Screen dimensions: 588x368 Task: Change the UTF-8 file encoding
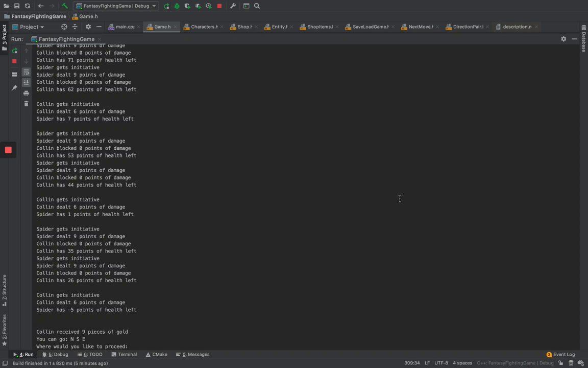442,363
